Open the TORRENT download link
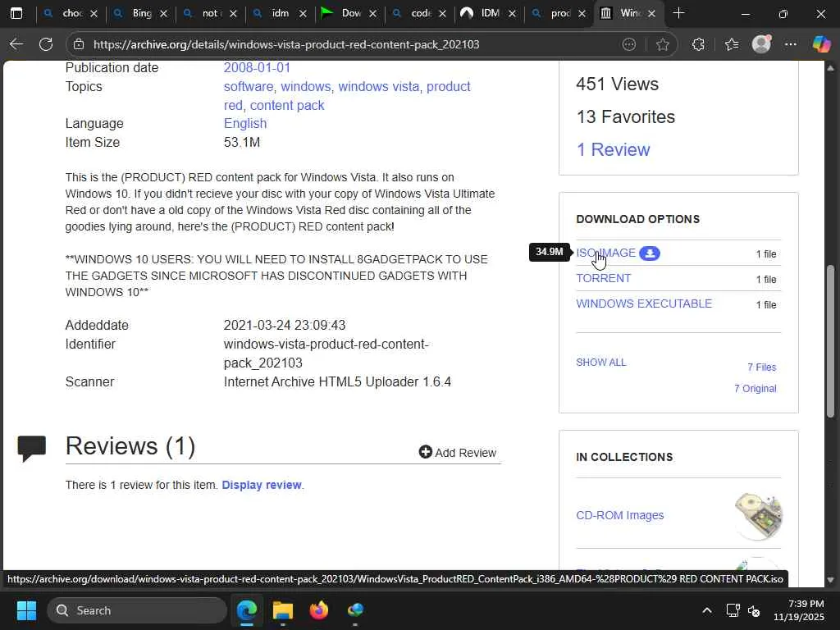 click(x=603, y=279)
